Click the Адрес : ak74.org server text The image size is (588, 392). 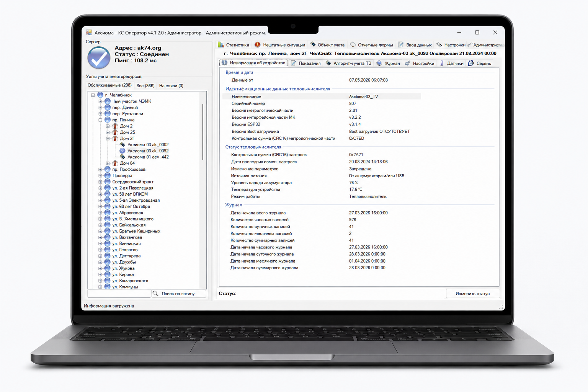[138, 48]
